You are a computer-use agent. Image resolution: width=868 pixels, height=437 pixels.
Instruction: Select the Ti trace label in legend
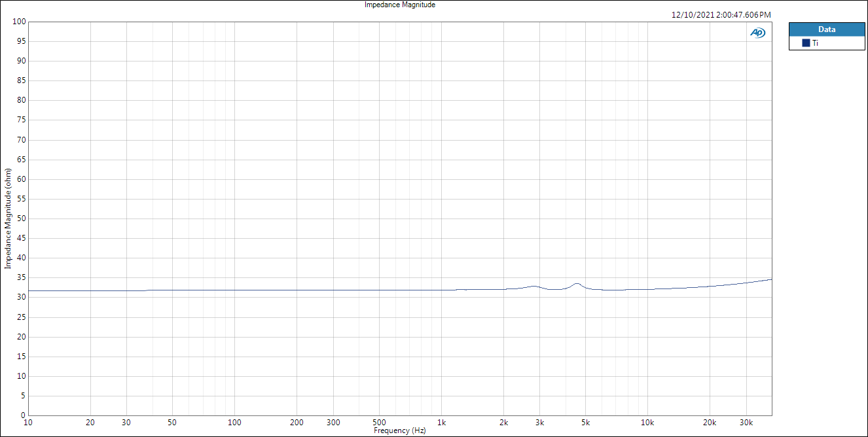pyautogui.click(x=815, y=43)
